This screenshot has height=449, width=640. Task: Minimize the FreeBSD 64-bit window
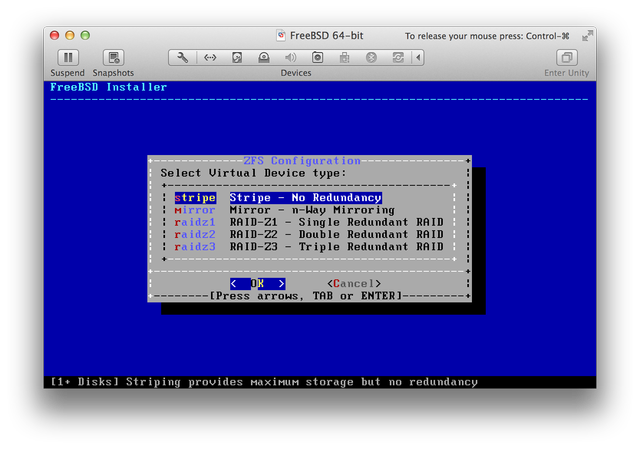click(70, 36)
